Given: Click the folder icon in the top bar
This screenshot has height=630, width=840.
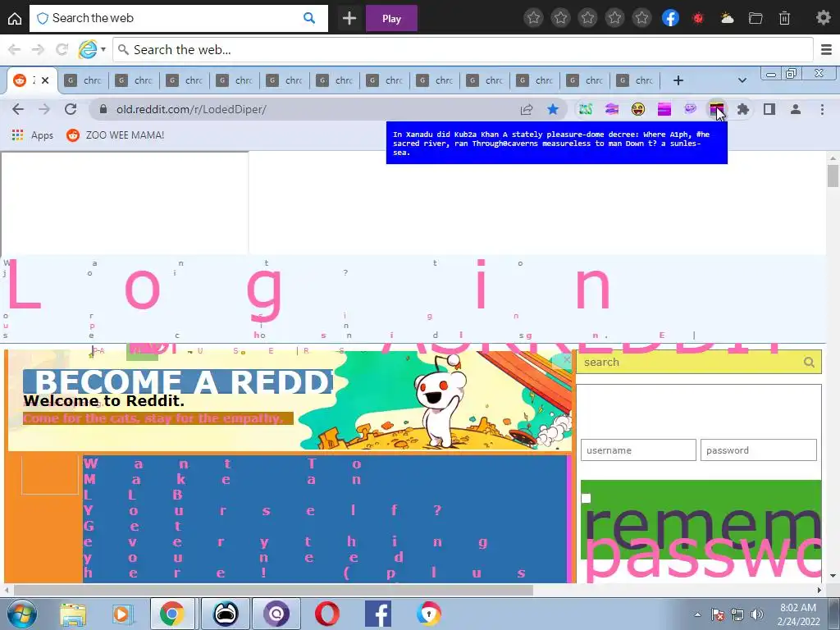Looking at the screenshot, I should [x=756, y=18].
